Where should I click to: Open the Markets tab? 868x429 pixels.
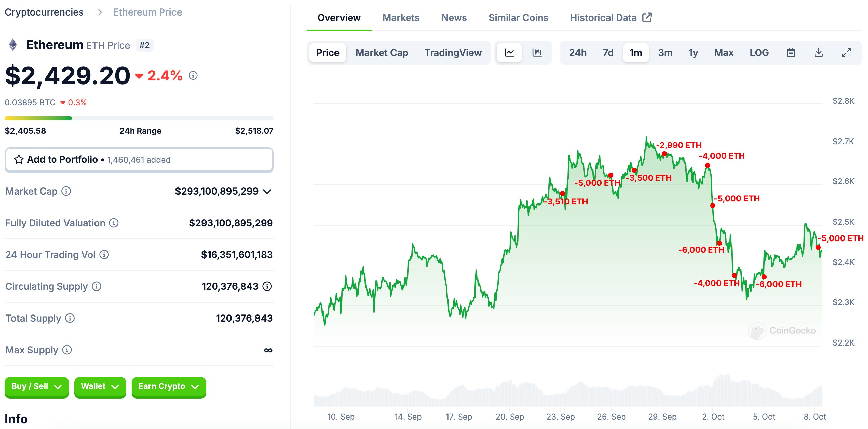401,17
